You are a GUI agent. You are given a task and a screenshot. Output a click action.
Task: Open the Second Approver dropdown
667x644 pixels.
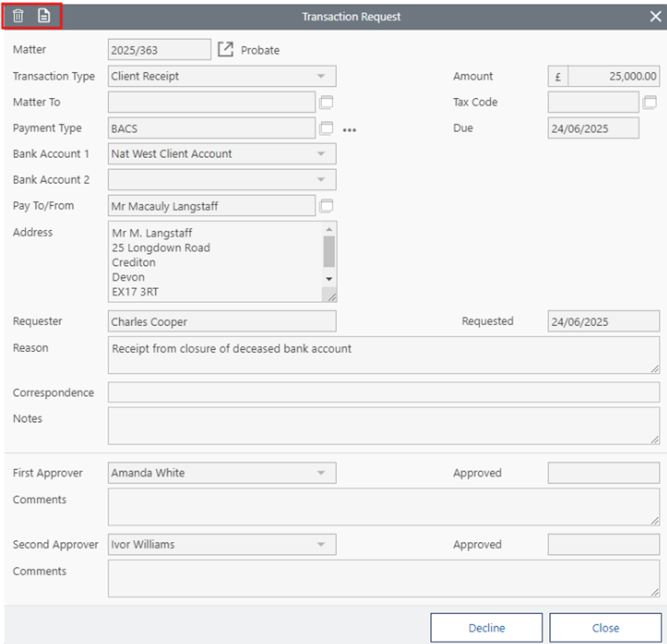coord(321,545)
